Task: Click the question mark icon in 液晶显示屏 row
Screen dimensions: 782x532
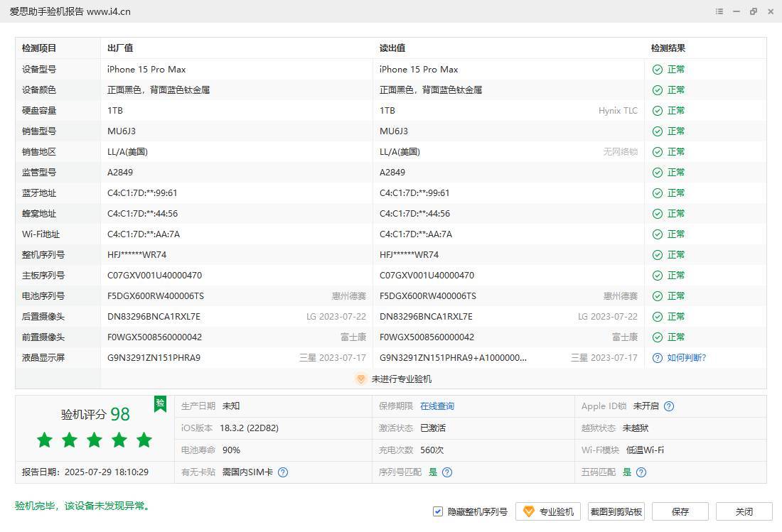Action: pyautogui.click(x=658, y=358)
